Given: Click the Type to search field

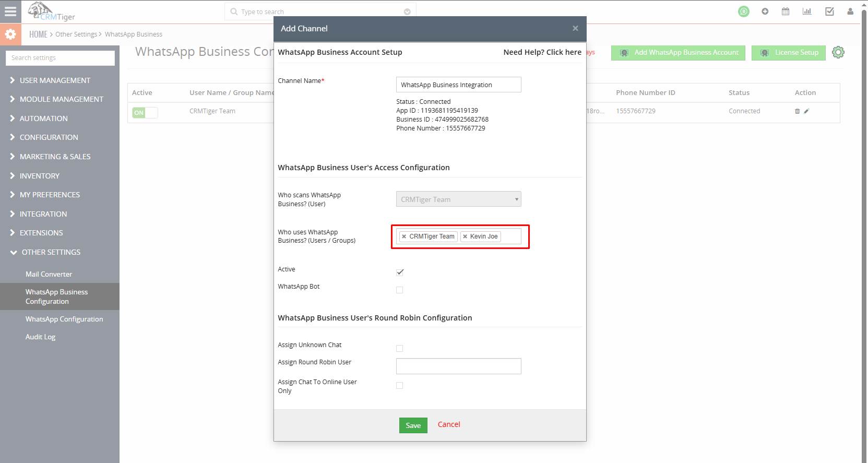Looking at the screenshot, I should click(321, 11).
